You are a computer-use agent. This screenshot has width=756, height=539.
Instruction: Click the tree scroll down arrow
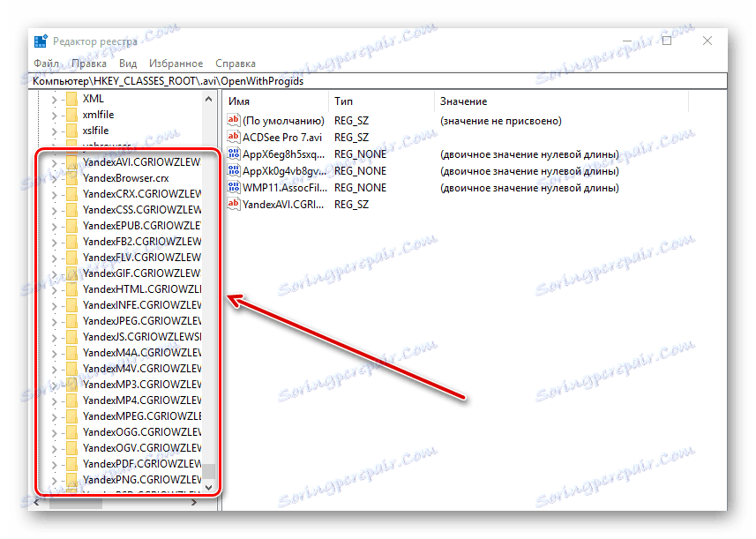click(x=209, y=488)
